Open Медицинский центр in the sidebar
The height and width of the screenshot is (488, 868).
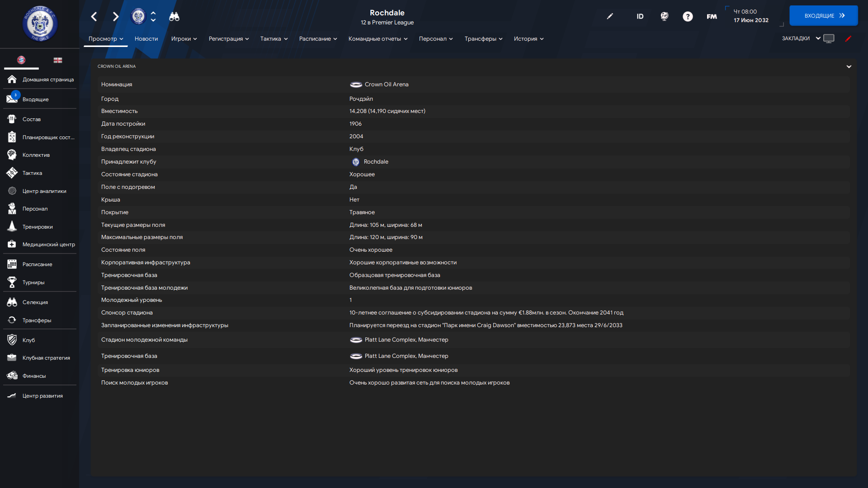[x=48, y=244]
